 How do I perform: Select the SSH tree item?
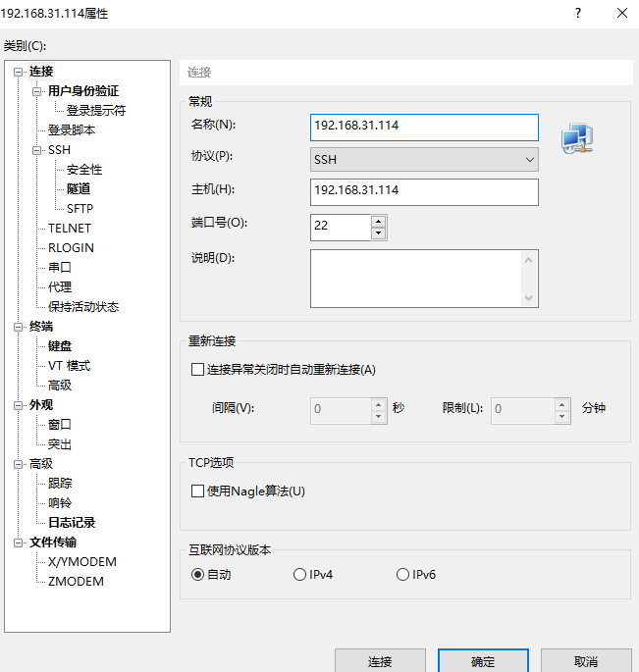pyautogui.click(x=59, y=150)
